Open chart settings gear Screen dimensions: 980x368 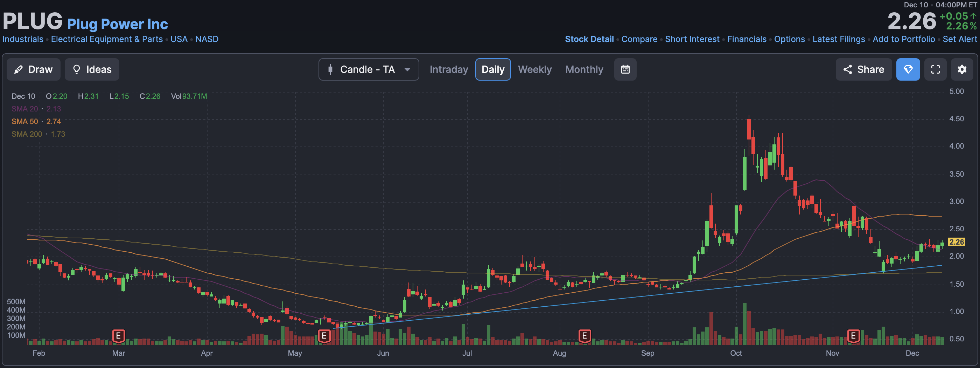962,69
